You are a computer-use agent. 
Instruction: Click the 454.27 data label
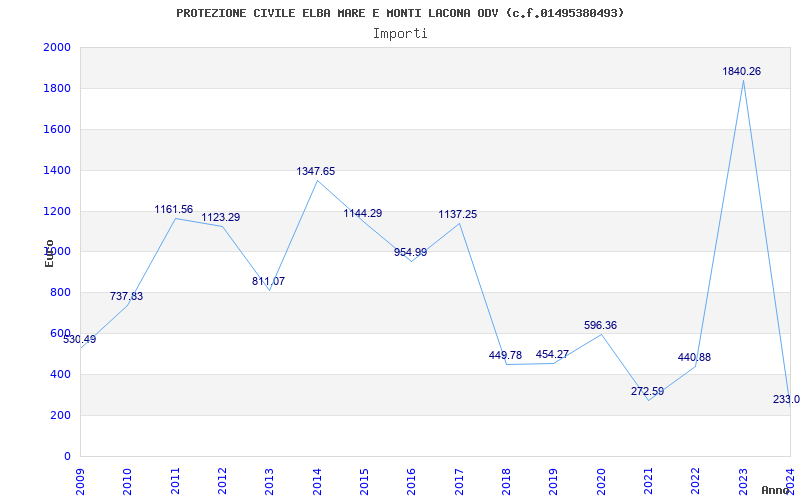(553, 354)
